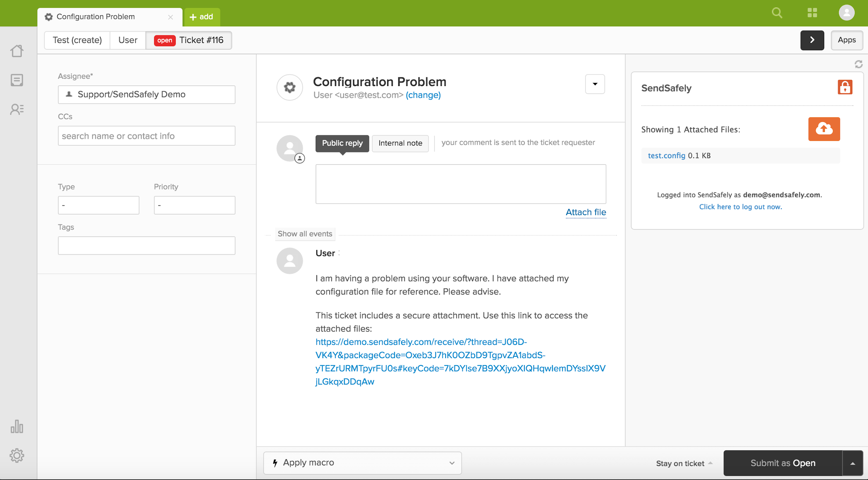Select the open Ticket #116 tab
This screenshot has height=480, width=868.
pos(189,40)
